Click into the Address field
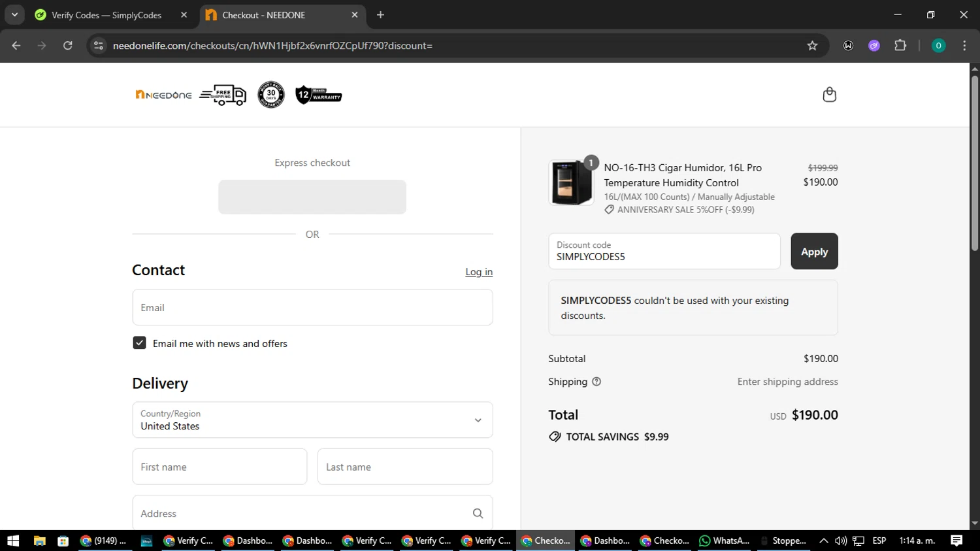This screenshot has height=551, width=980. (x=312, y=513)
